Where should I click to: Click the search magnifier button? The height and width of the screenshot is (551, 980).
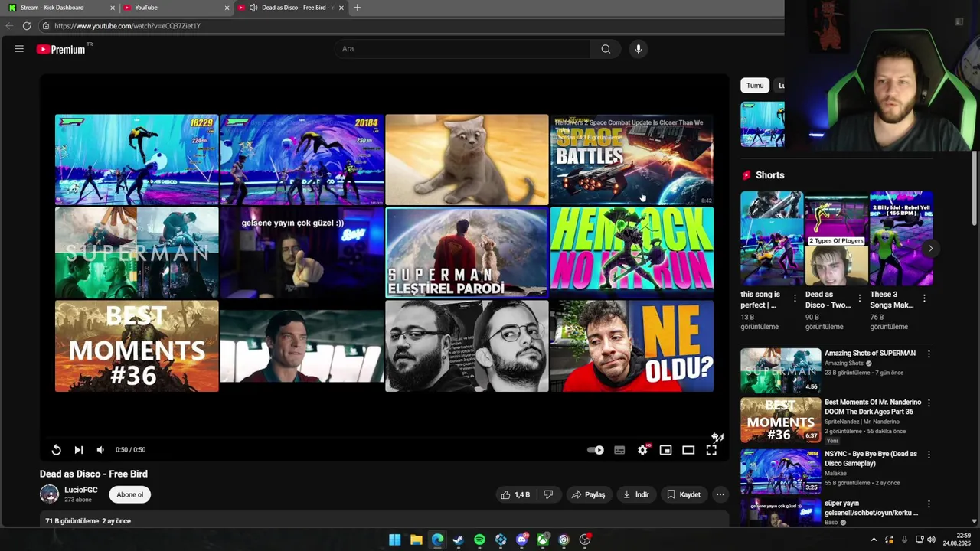click(606, 49)
